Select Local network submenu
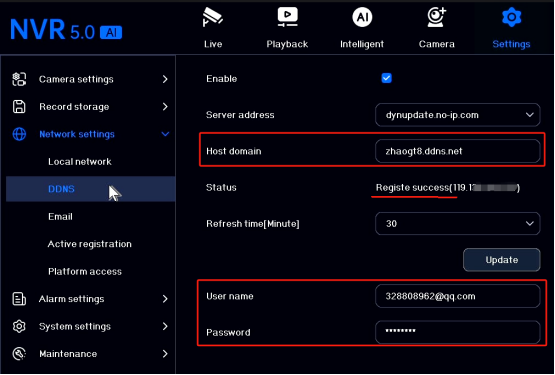The height and width of the screenshot is (375, 555). pos(80,162)
